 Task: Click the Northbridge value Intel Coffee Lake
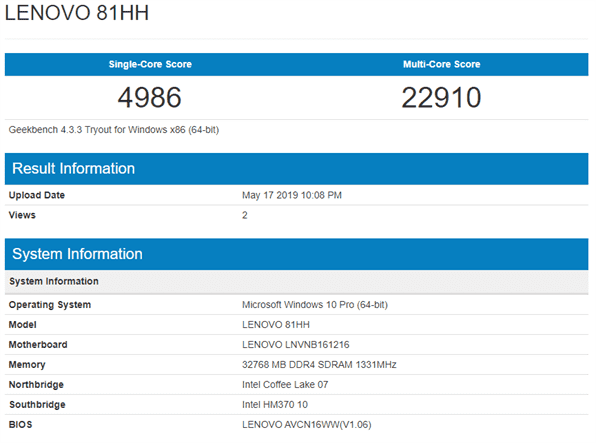point(285,385)
